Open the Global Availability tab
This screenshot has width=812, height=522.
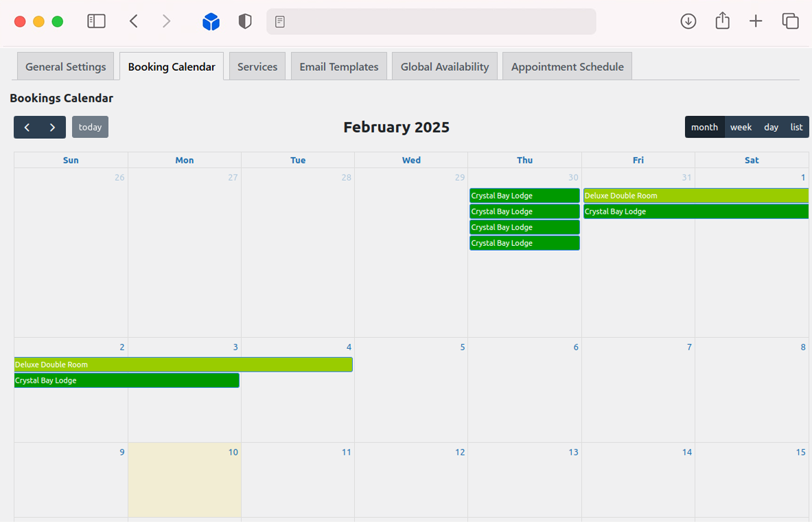[x=445, y=67]
